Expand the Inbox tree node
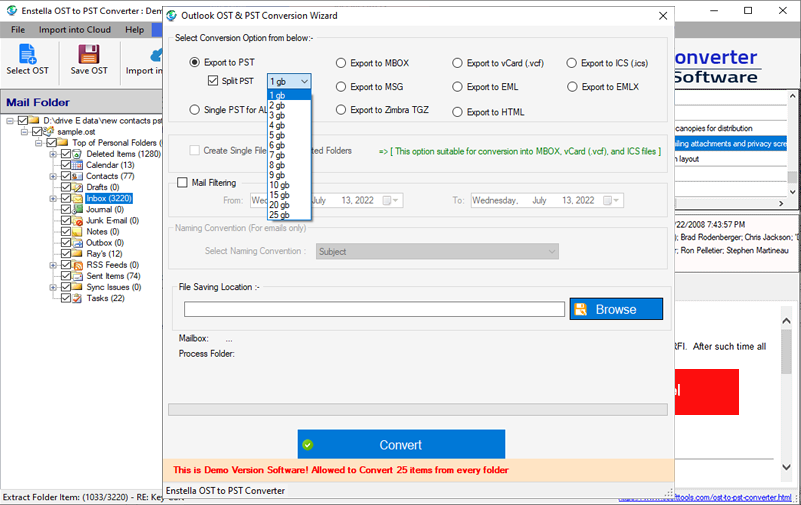Screen dimensions: 801x505 point(53,199)
